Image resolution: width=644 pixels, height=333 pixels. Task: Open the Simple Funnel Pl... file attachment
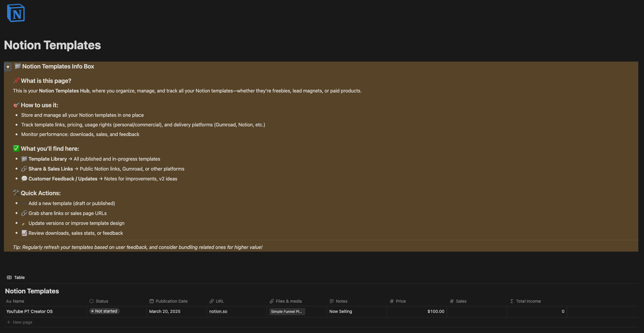[x=287, y=312]
